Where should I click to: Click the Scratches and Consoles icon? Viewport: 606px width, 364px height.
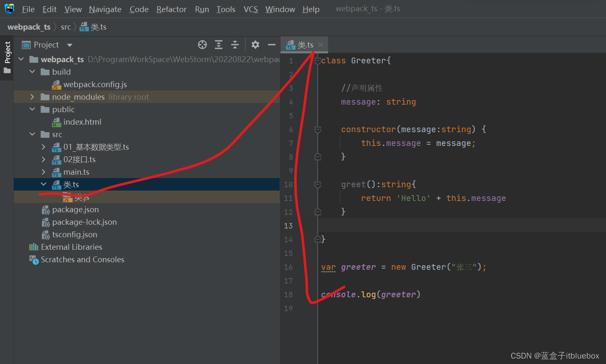[x=34, y=260]
